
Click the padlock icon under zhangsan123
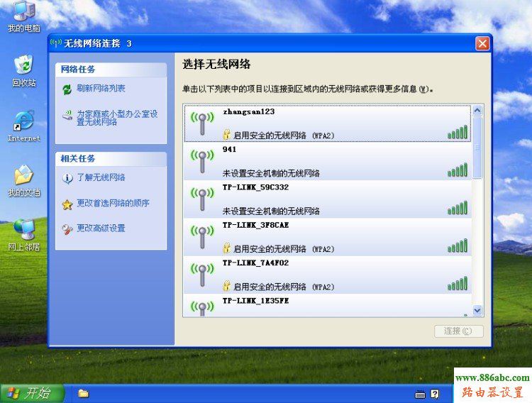[x=227, y=134]
